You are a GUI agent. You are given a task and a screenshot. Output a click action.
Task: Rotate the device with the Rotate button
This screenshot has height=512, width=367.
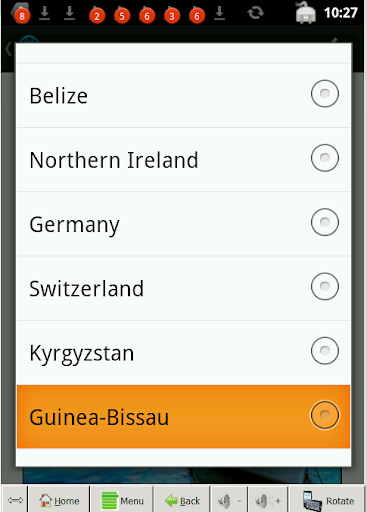pos(328,500)
